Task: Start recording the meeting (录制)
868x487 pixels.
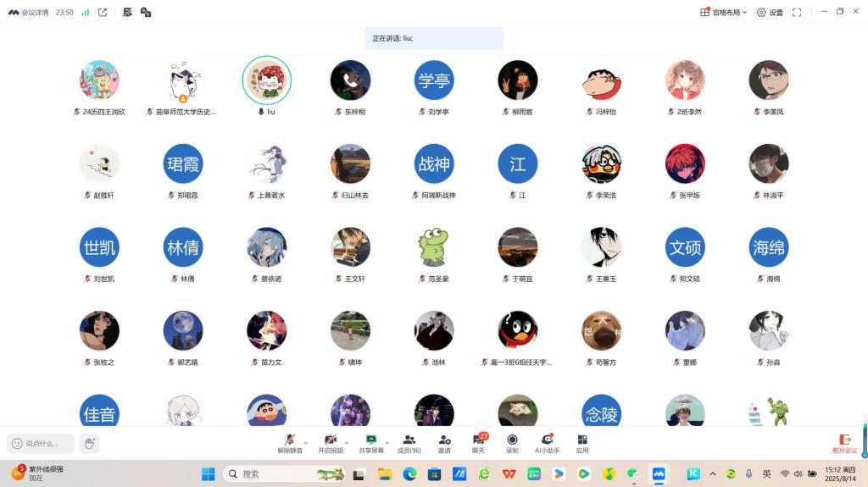Action: 512,443
